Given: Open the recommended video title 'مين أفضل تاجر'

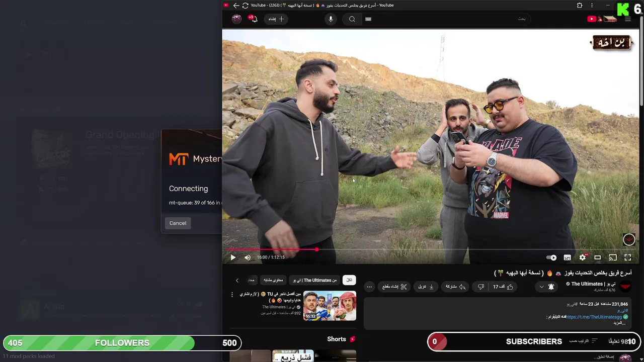Looking at the screenshot, I should coord(270,297).
